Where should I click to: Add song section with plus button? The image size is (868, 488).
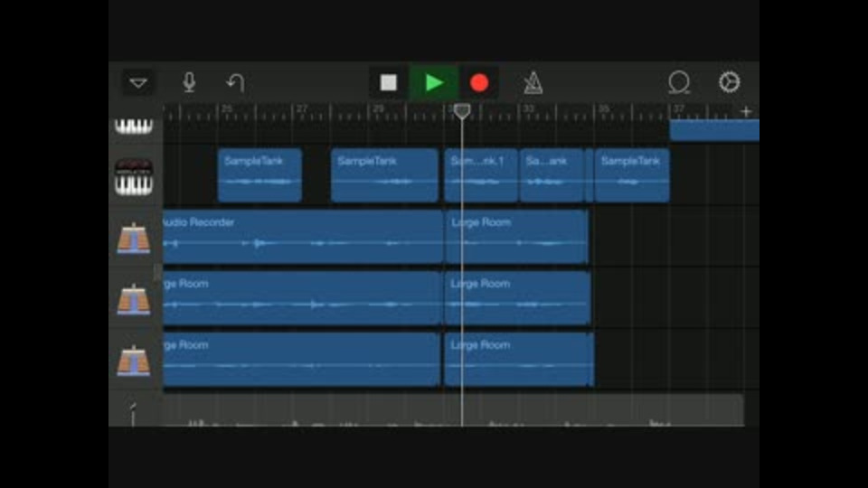pyautogui.click(x=746, y=112)
